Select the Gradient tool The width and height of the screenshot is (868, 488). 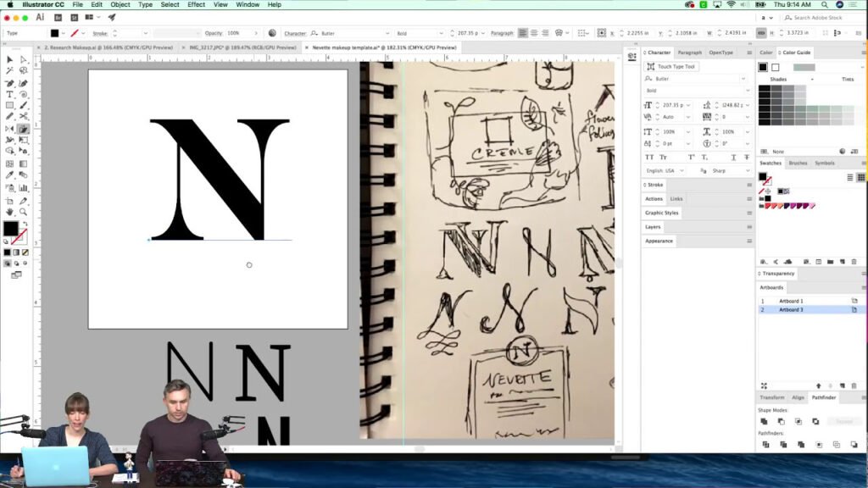(x=23, y=164)
